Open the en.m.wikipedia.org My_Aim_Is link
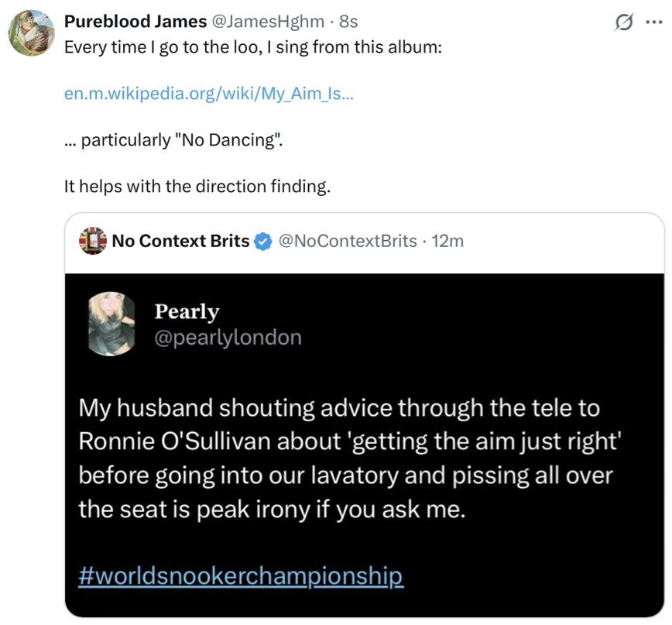 (x=209, y=93)
